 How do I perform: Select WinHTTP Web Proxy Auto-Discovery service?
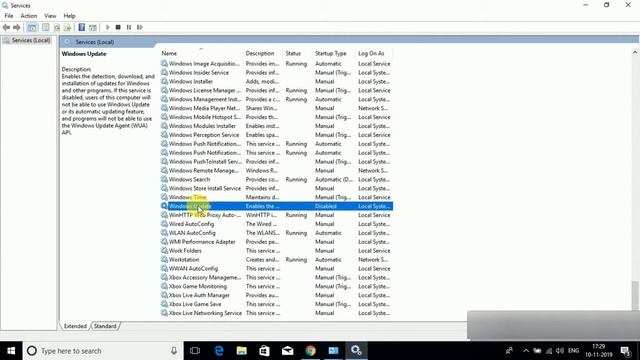click(276, 215)
